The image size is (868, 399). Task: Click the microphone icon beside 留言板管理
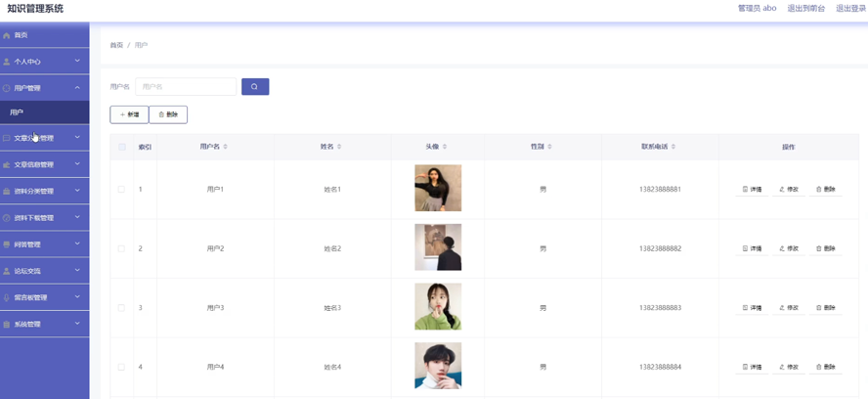point(7,297)
